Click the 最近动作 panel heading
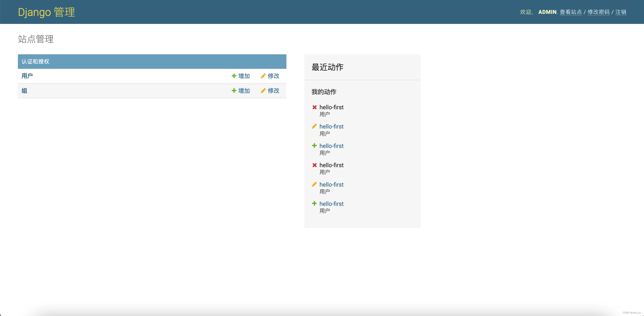644x316 pixels. tap(327, 67)
